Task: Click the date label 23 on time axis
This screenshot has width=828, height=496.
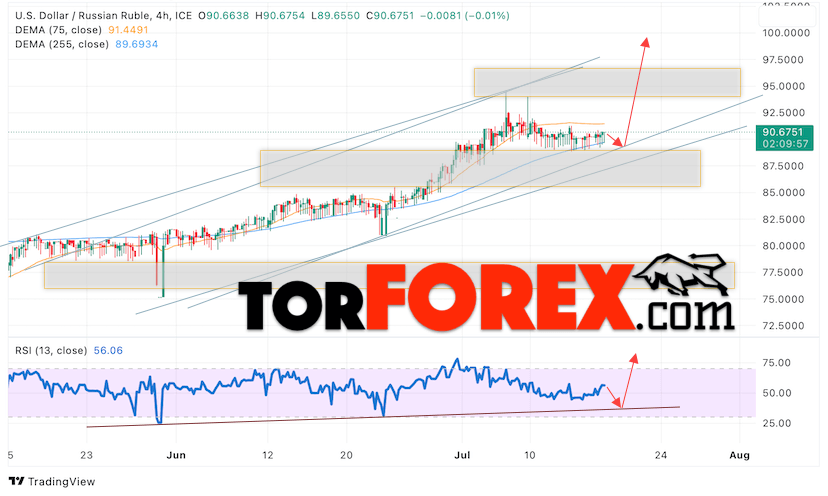Action: tap(87, 455)
